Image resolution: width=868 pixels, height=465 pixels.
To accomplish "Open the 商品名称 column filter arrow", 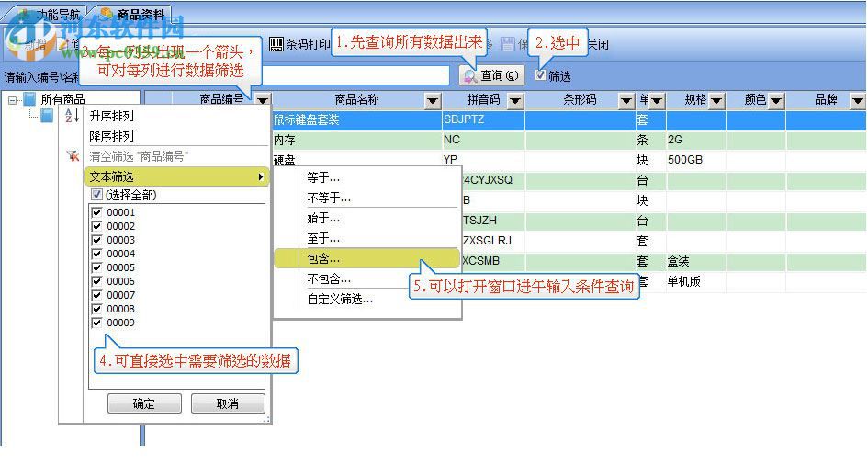I will pos(433,100).
